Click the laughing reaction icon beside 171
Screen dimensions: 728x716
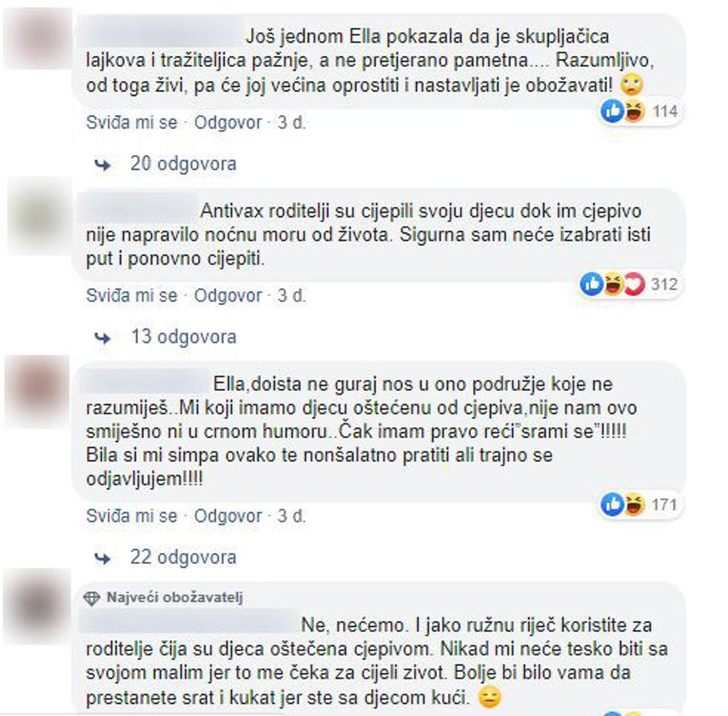click(x=634, y=505)
